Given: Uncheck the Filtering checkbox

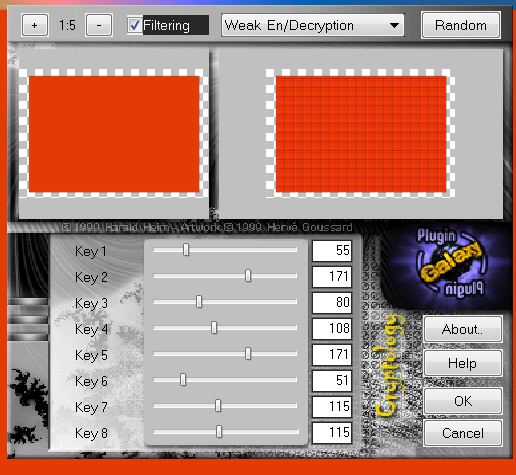Looking at the screenshot, I should (134, 25).
